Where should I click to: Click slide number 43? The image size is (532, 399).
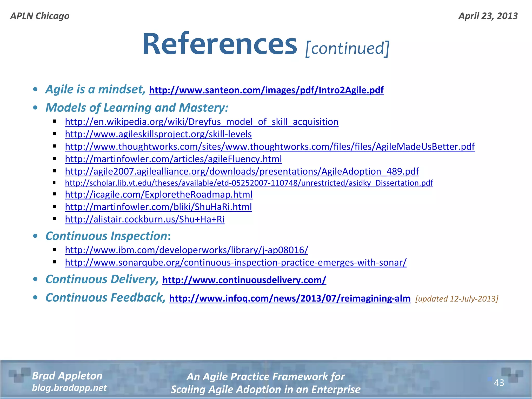coord(499,383)
